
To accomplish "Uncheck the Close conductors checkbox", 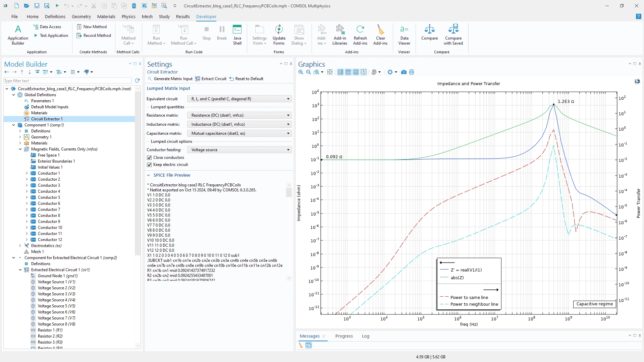I will pos(149,158).
